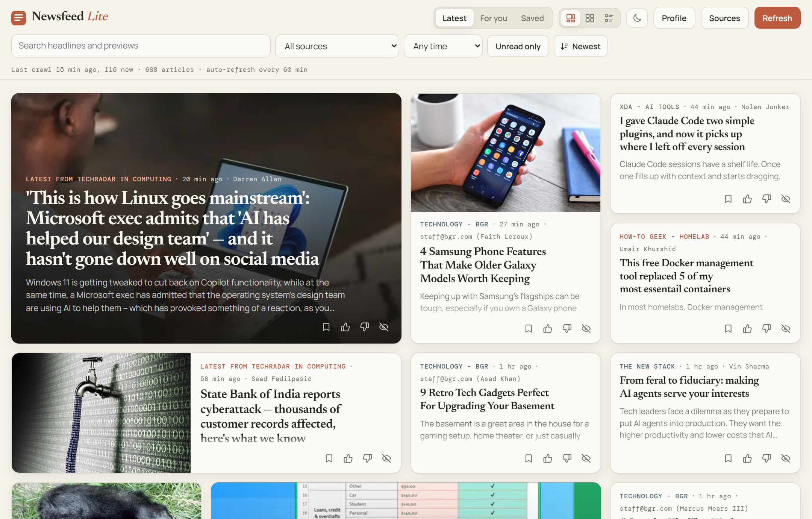Open State Bank of India cyberattack headline
Screen dimensions: 812x519
tap(271, 416)
